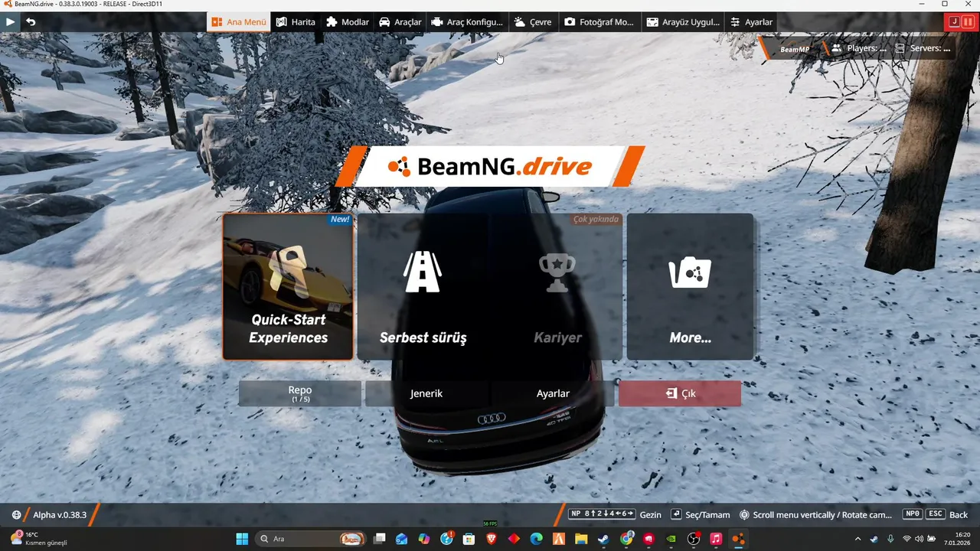Click the Back button in bottom bar
The width and height of the screenshot is (980, 551).
[x=959, y=515]
